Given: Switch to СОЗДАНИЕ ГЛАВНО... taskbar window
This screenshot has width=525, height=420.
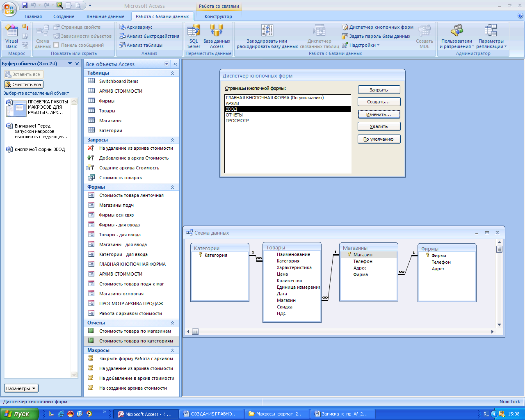Looking at the screenshot, I should point(211,414).
